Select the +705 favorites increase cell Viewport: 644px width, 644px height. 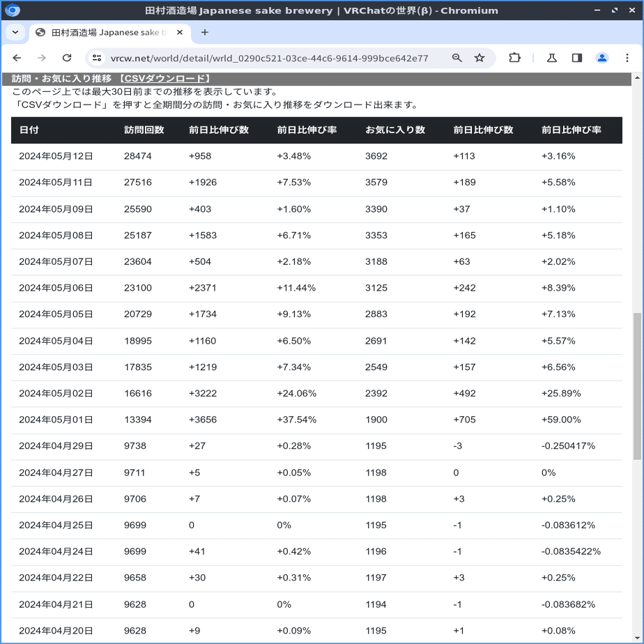(x=464, y=420)
